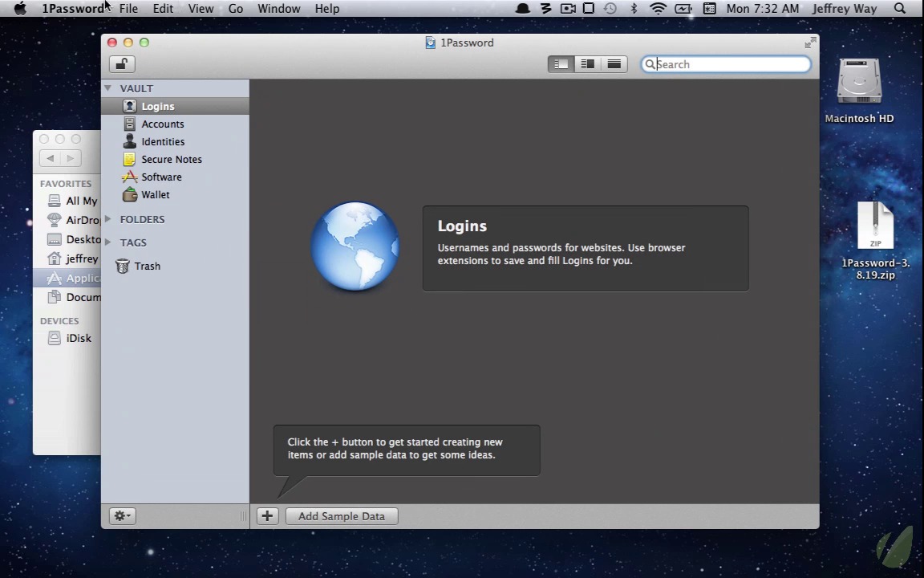Image resolution: width=924 pixels, height=578 pixels.
Task: Click the Spotlight search icon in menu bar
Action: point(899,8)
